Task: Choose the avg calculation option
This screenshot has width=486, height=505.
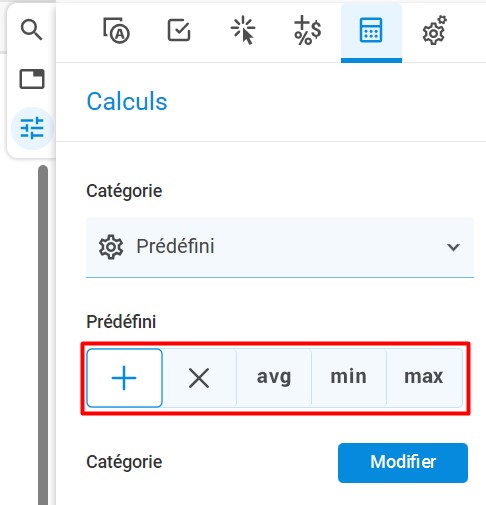Action: coord(274,378)
